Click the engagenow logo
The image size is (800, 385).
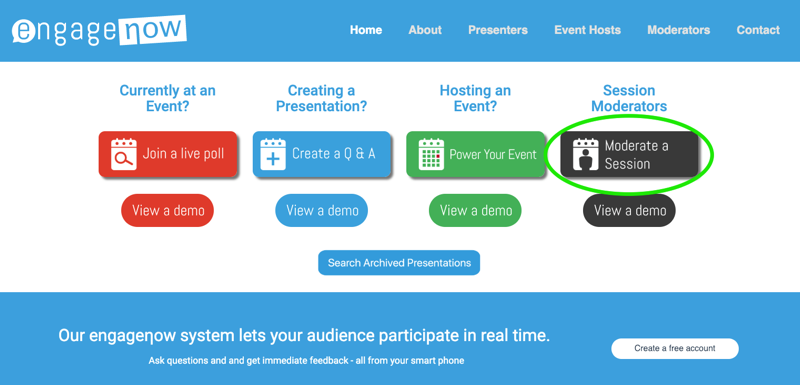coord(99,30)
